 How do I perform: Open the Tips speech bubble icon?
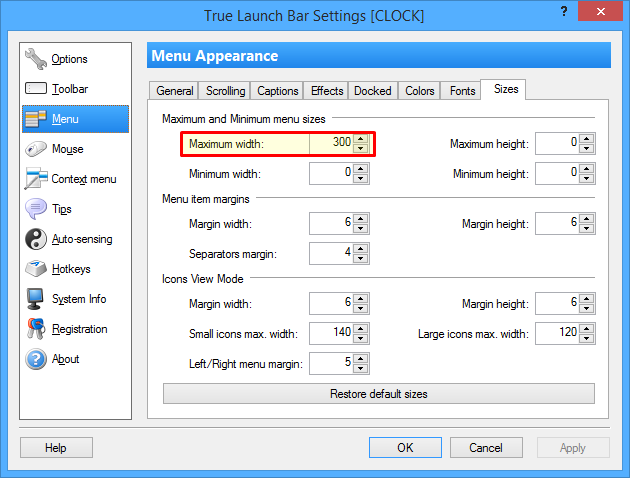click(36, 209)
